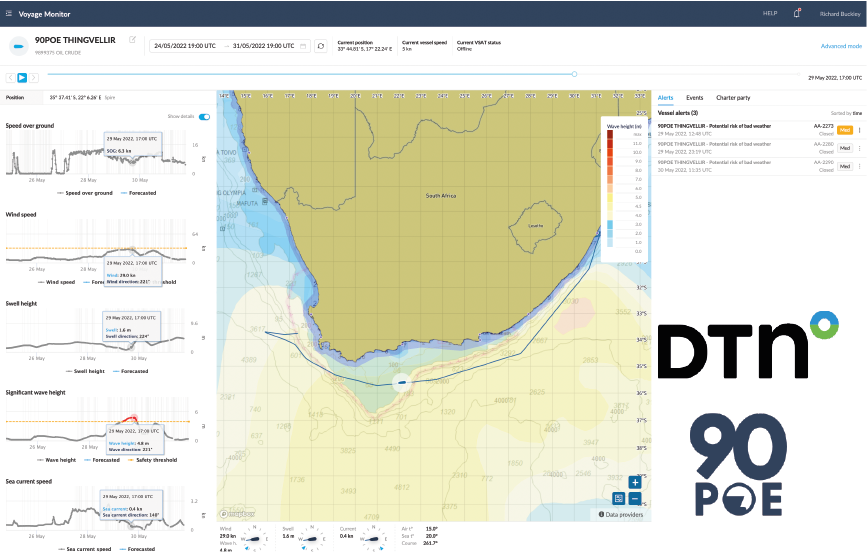
Task: Click the timeline slider handle
Action: [x=574, y=74]
